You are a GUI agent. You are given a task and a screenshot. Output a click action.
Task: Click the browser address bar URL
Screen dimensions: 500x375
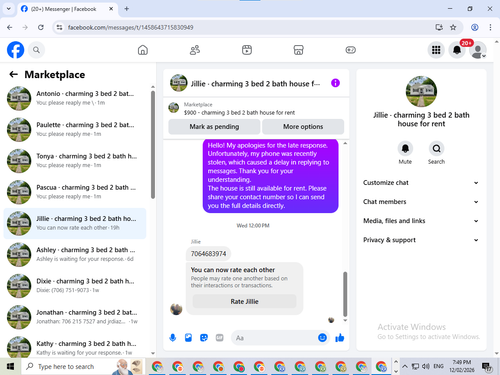pyautogui.click(x=130, y=27)
